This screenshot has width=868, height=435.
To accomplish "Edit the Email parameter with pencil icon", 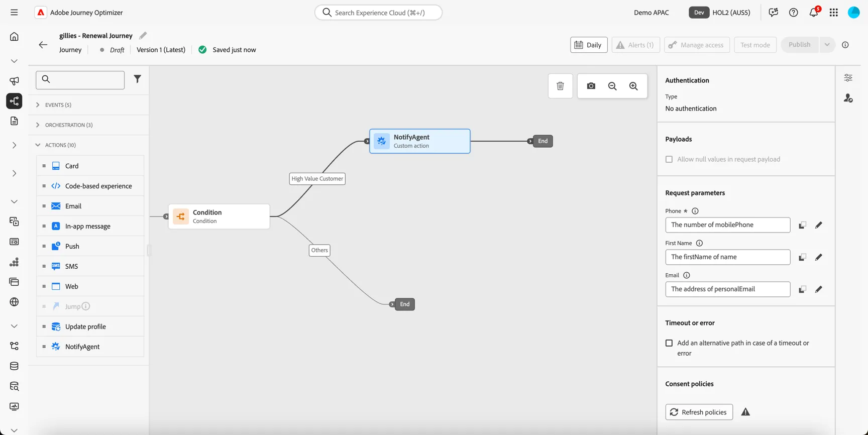I will point(818,289).
